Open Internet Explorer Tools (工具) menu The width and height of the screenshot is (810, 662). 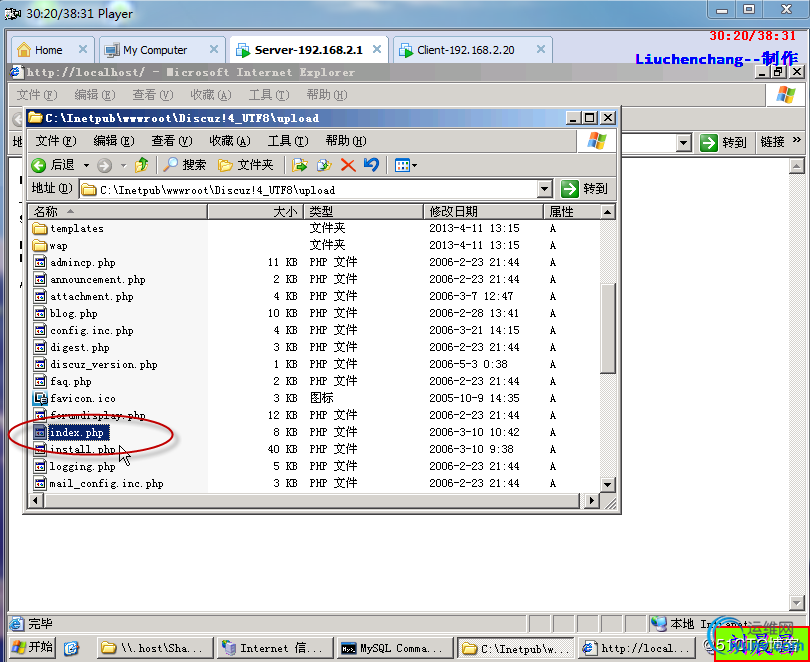(269, 95)
